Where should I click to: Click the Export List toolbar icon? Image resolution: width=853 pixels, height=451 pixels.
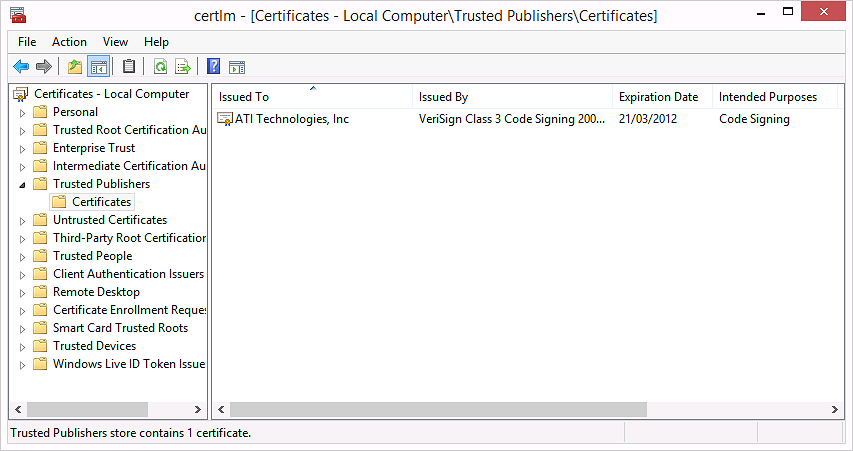[x=183, y=67]
